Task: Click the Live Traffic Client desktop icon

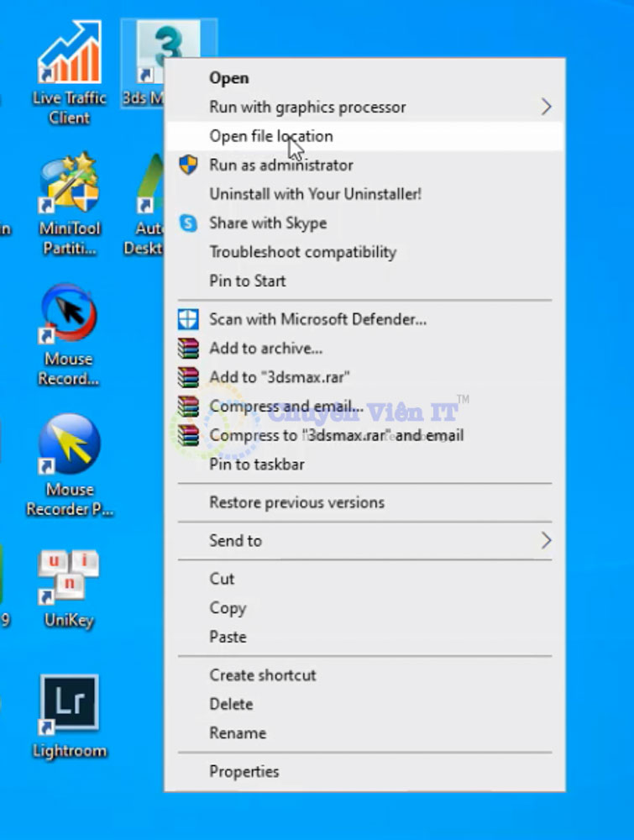Action: [x=69, y=59]
